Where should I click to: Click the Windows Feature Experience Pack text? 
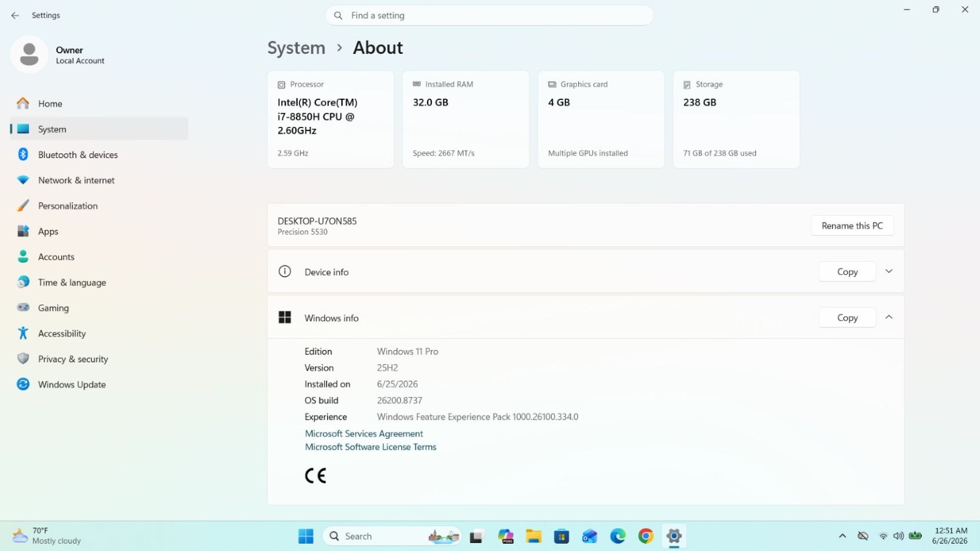click(x=477, y=417)
